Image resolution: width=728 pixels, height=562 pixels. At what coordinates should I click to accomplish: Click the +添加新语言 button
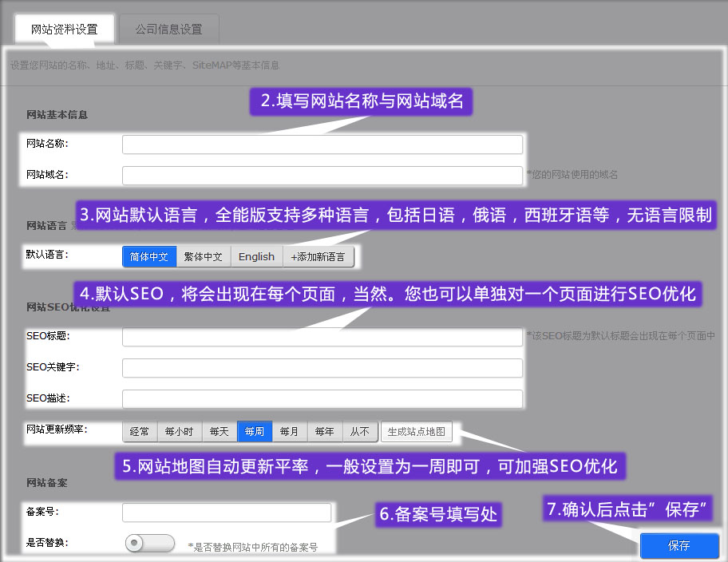pos(318,256)
